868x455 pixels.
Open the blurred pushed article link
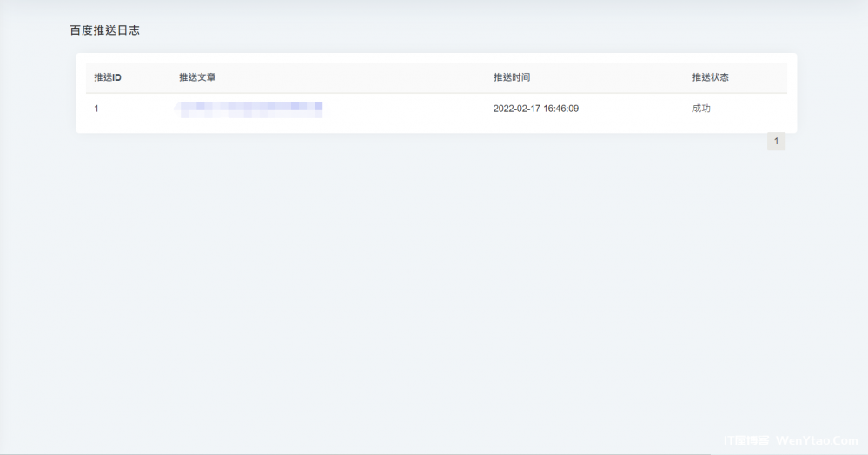click(250, 109)
